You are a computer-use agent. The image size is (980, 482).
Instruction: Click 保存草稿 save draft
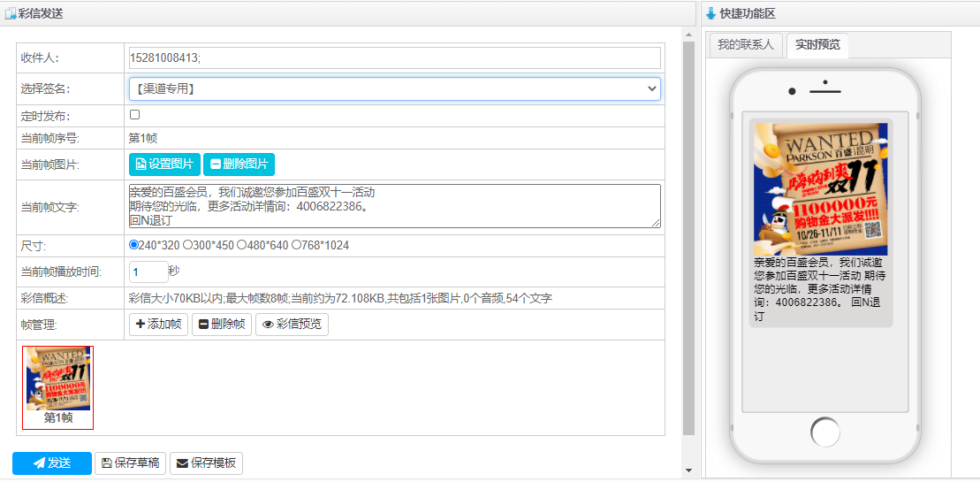(130, 463)
